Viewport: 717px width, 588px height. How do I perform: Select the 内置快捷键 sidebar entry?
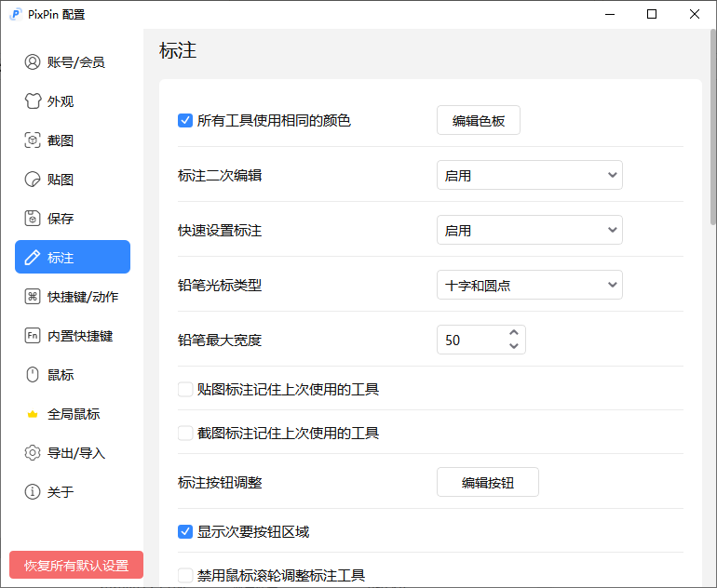[x=73, y=336]
